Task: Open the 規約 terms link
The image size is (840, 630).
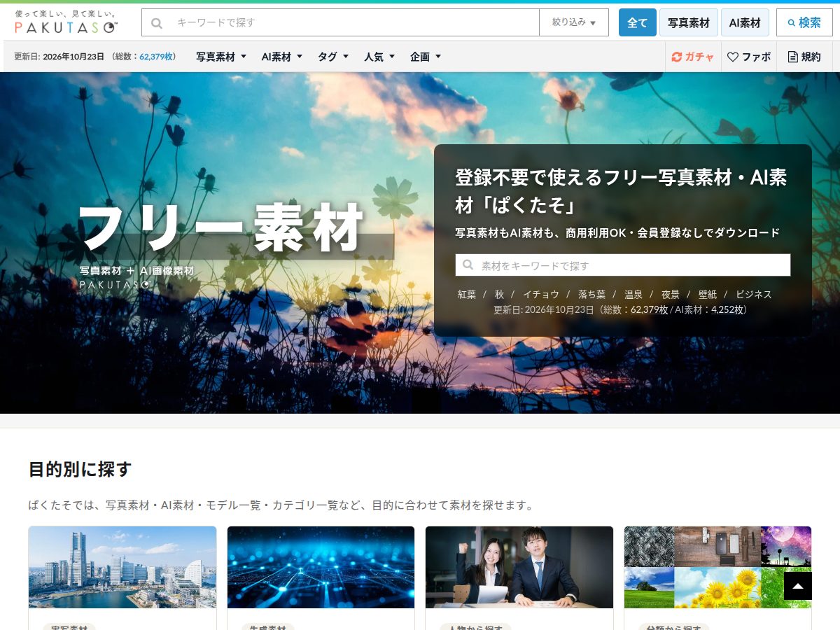Action: click(x=804, y=57)
